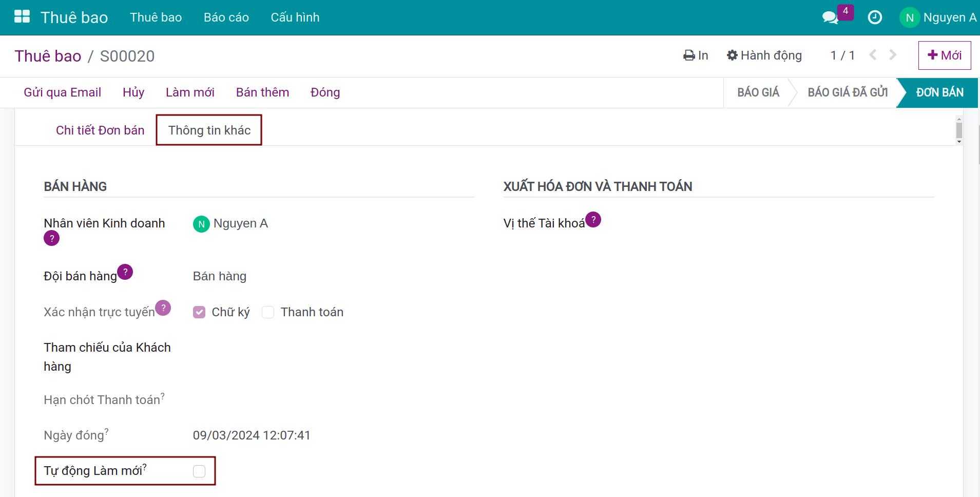Screen dimensions: 980x497
Task: Click the help icon beside Vị thế Tài khoá
Action: 593,220
